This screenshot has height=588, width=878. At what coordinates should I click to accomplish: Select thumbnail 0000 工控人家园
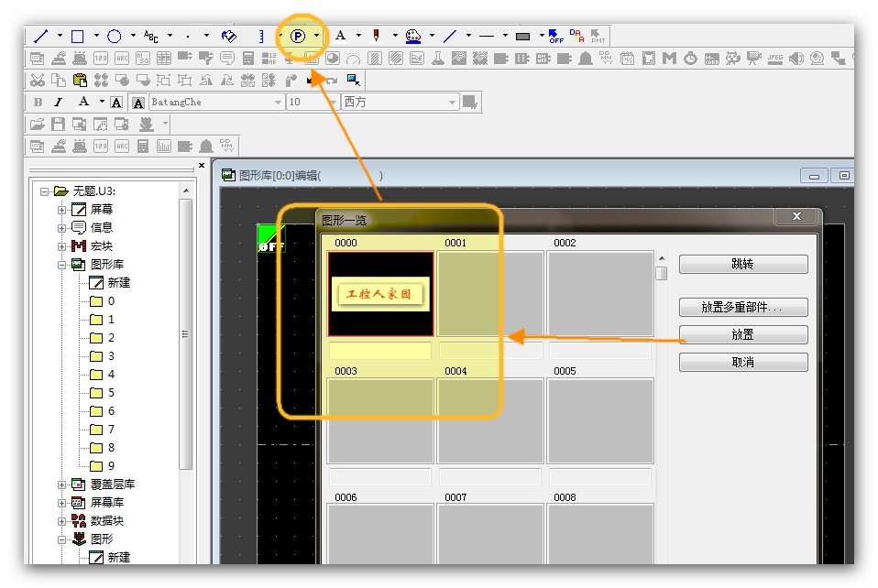click(x=380, y=294)
